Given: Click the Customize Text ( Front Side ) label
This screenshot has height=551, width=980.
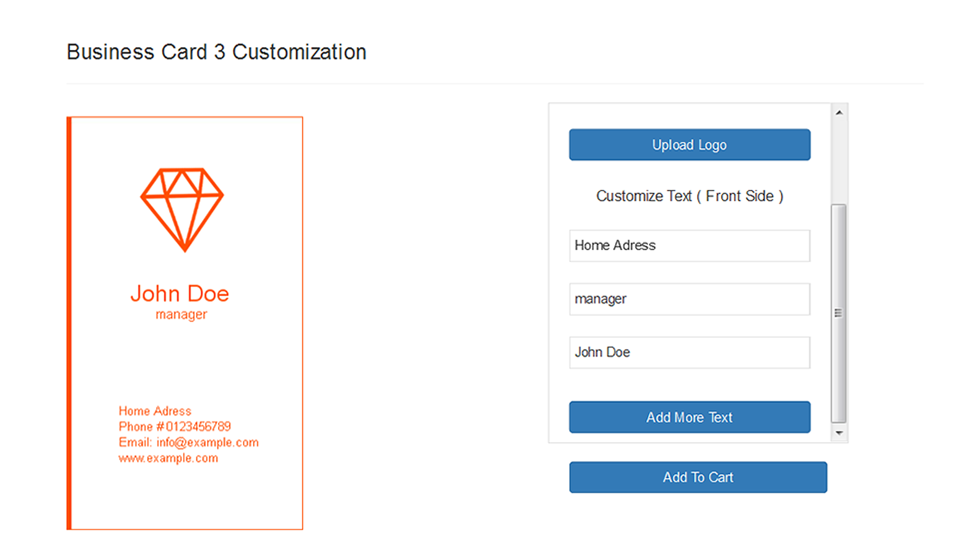Looking at the screenshot, I should tap(689, 196).
